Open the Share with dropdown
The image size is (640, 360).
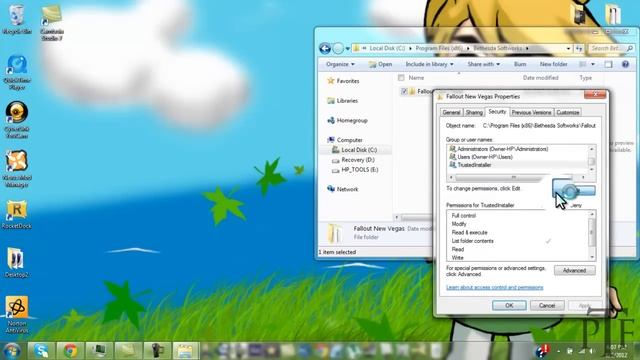483,64
